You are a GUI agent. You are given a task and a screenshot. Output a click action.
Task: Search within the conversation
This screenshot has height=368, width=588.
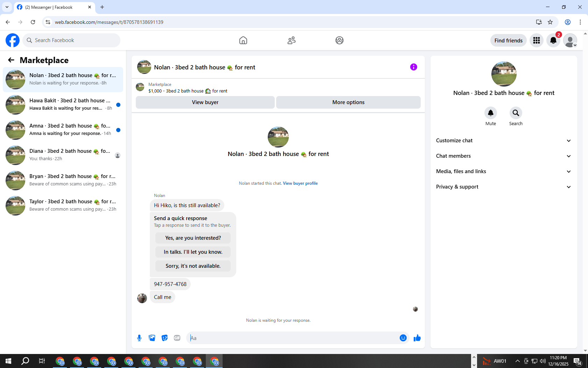(516, 113)
